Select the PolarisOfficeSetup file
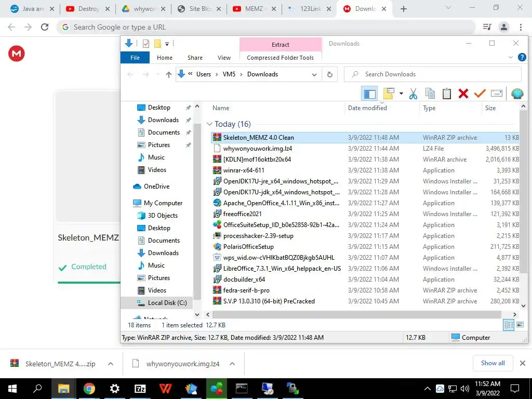 tap(248, 247)
